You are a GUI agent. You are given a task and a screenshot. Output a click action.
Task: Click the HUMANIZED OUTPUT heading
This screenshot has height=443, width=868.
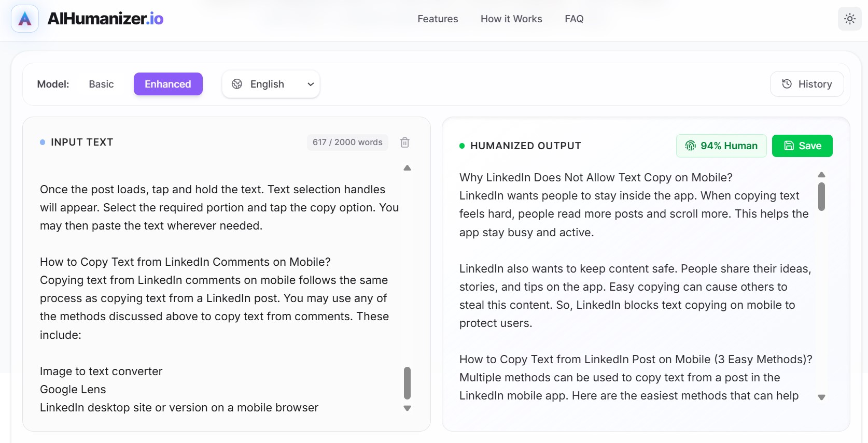tap(525, 146)
